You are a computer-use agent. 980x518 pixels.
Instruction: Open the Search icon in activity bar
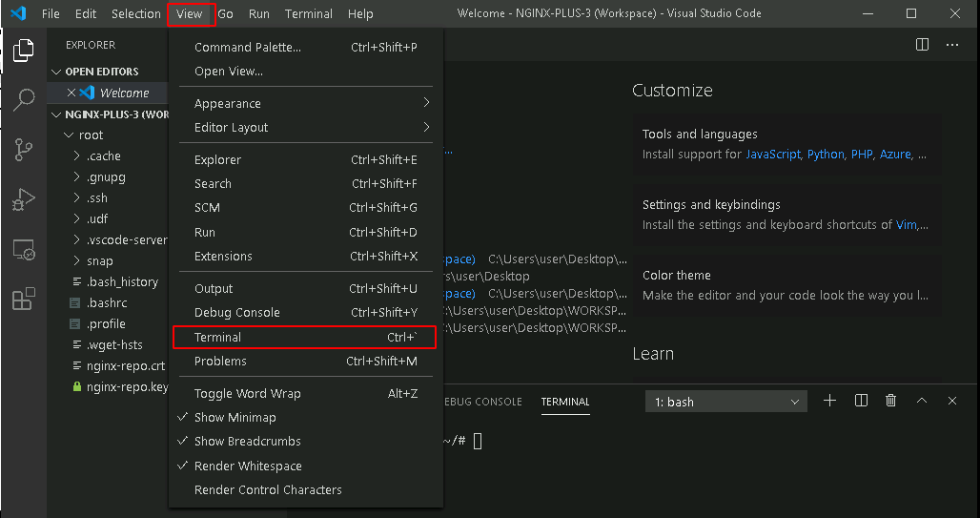(24, 99)
